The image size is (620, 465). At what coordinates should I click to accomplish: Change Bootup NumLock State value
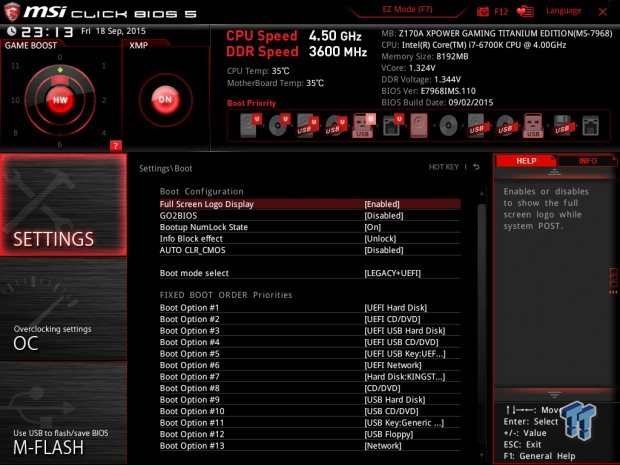[x=310, y=227]
